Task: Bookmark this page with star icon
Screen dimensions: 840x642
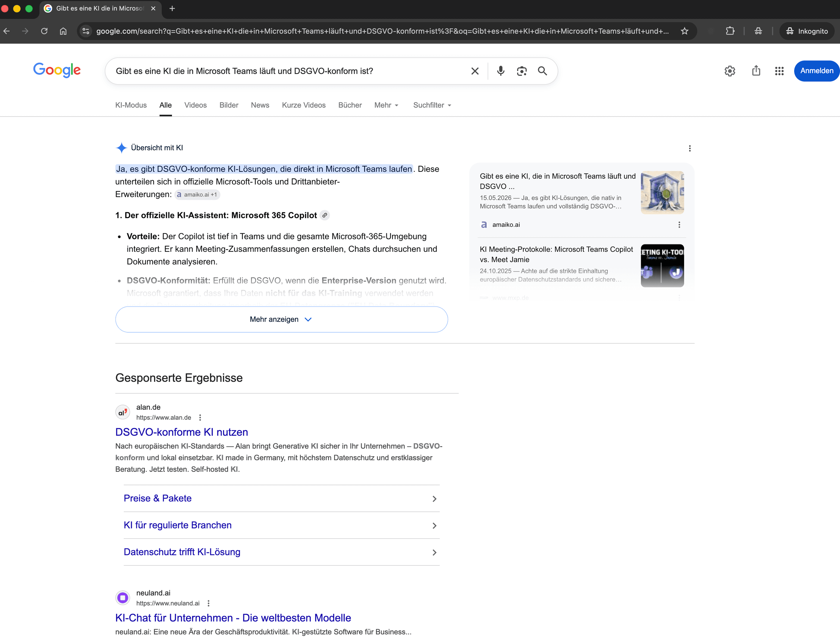Action: coord(684,31)
